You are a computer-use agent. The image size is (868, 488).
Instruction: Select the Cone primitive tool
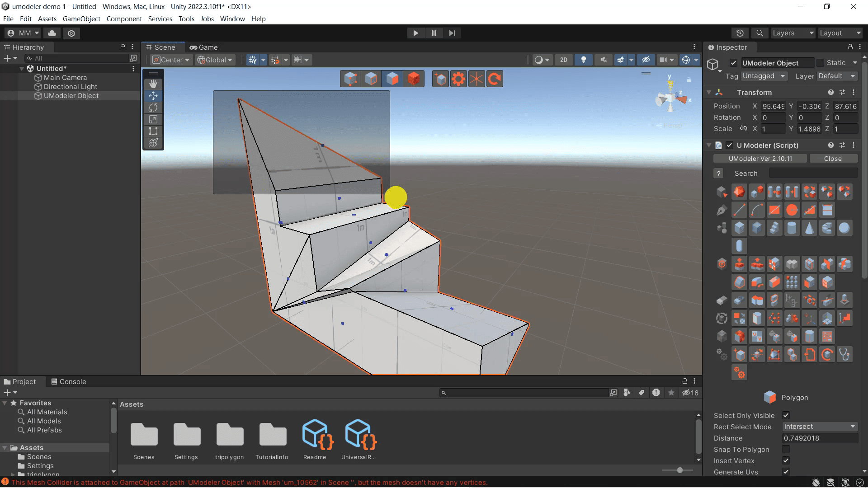pyautogui.click(x=809, y=228)
